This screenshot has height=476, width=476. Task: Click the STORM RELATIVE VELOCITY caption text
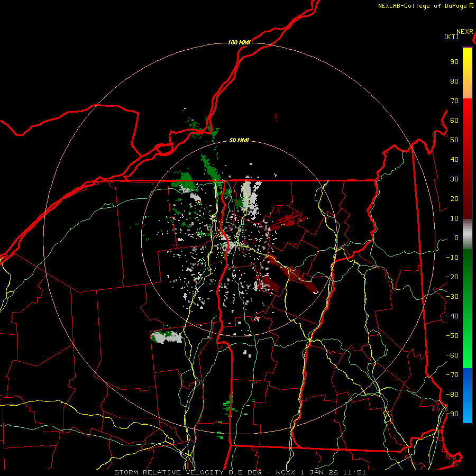point(169,472)
